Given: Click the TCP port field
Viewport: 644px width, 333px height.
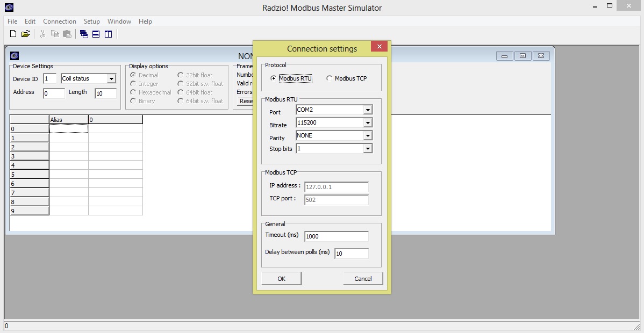Looking at the screenshot, I should tap(337, 200).
